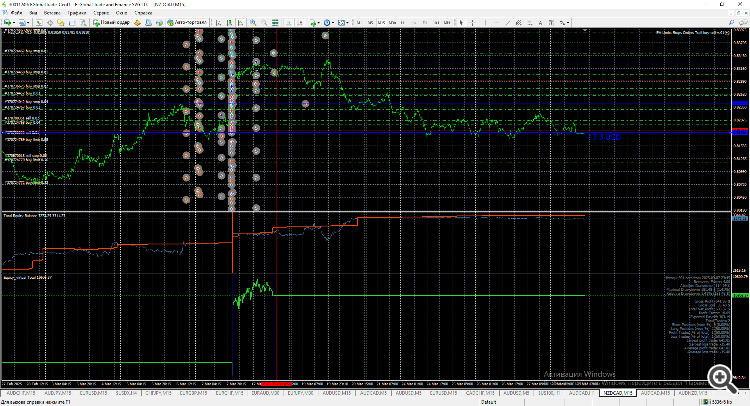Screen dimensions: 750x406
Task: Switch chart to bar chart type
Action: (218, 22)
